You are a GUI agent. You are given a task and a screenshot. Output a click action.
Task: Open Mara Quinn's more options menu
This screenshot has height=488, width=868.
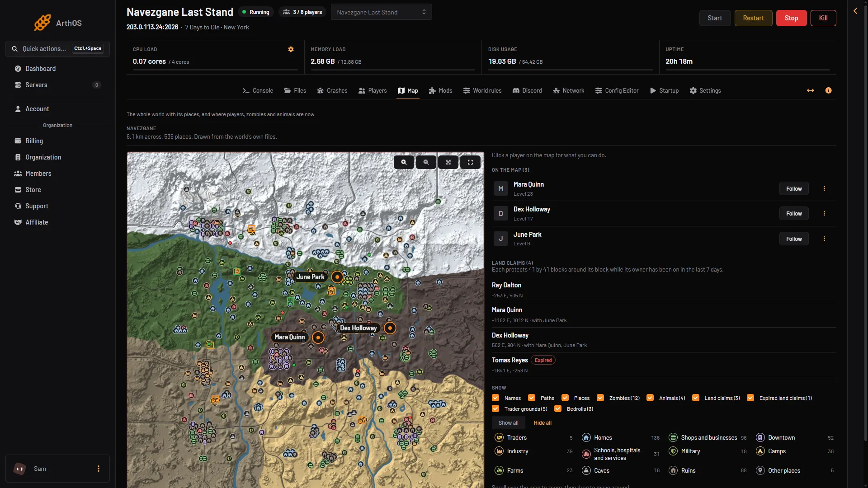(824, 188)
